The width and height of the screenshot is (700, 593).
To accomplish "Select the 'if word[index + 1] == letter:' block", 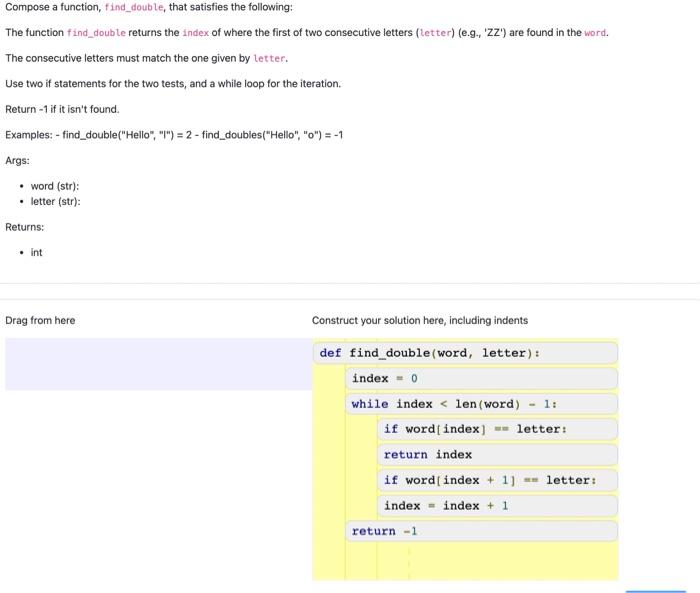I will pos(497,480).
